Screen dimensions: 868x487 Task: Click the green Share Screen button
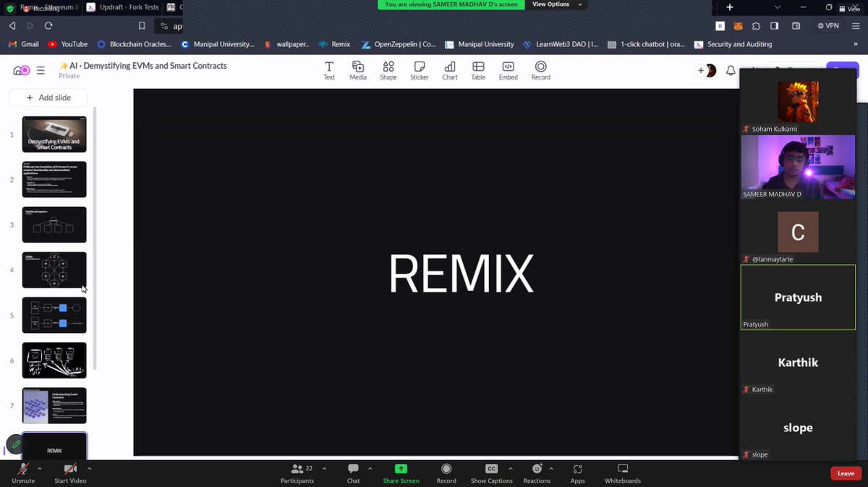click(x=401, y=473)
